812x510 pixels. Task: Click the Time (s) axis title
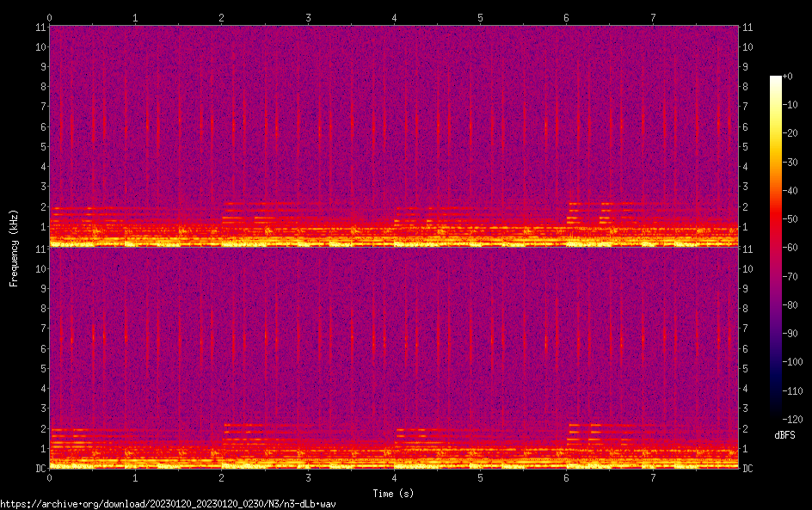click(x=394, y=493)
